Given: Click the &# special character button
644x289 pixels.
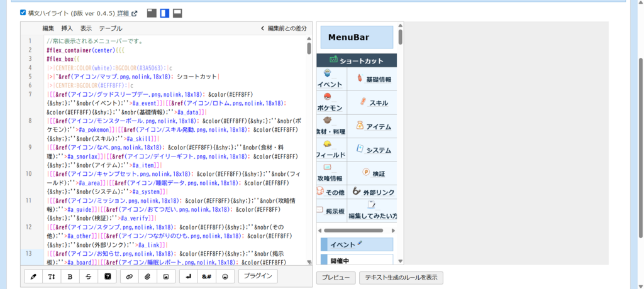Looking at the screenshot, I should pyautogui.click(x=206, y=276).
